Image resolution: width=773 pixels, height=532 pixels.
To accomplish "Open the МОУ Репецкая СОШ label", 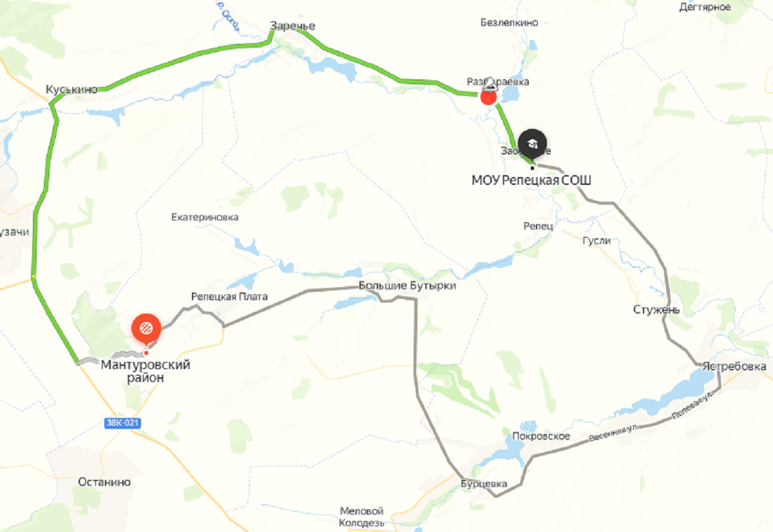I will (532, 180).
